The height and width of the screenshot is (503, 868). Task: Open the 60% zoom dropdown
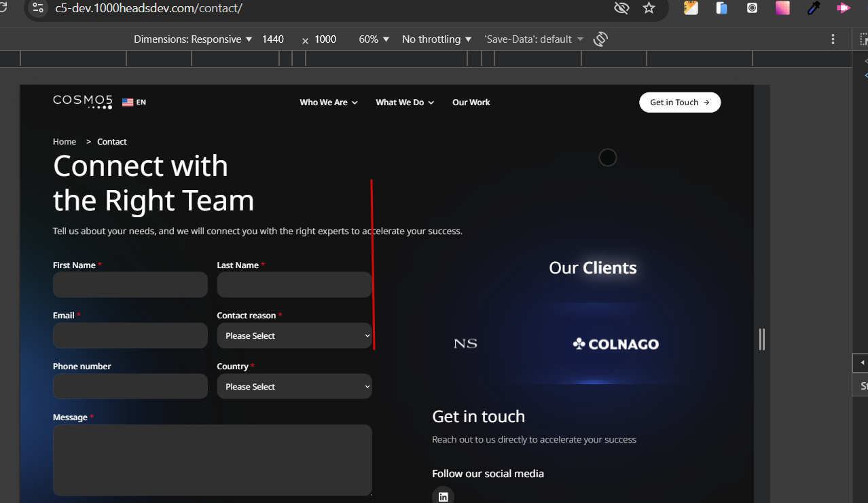[374, 39]
